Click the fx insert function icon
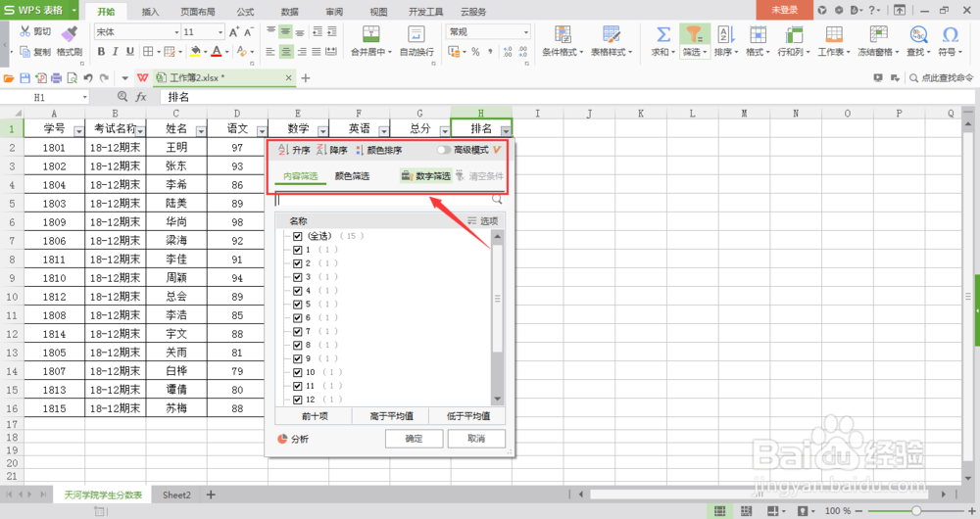This screenshot has height=519, width=980. (x=141, y=97)
